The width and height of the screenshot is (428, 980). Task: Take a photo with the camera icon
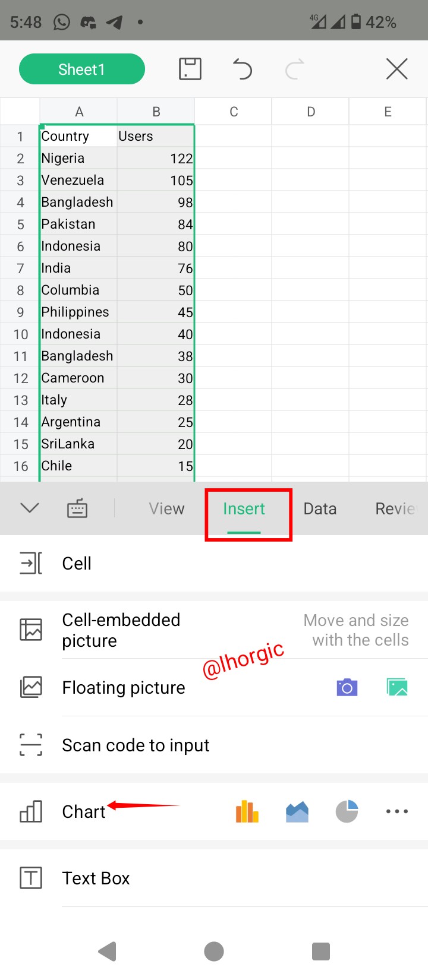[347, 687]
